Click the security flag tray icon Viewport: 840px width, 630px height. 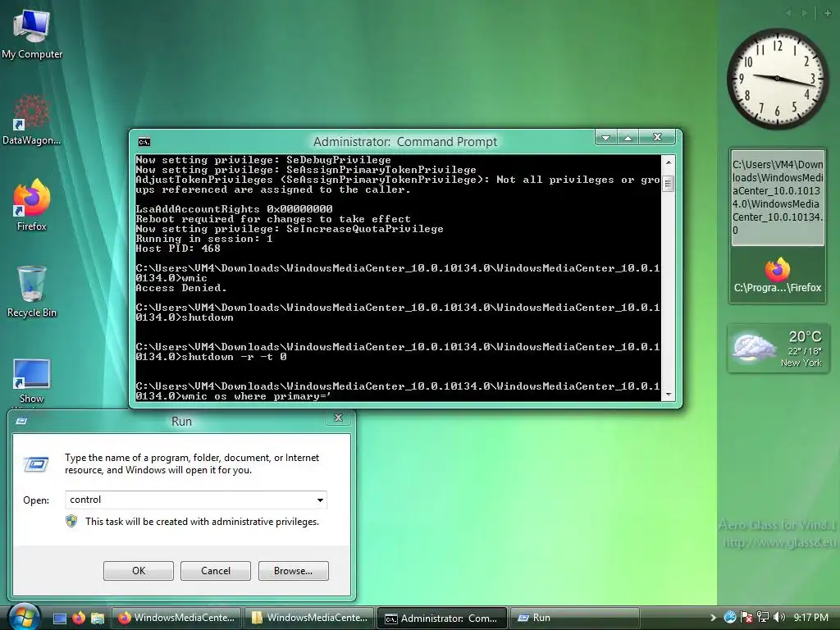coord(746,618)
